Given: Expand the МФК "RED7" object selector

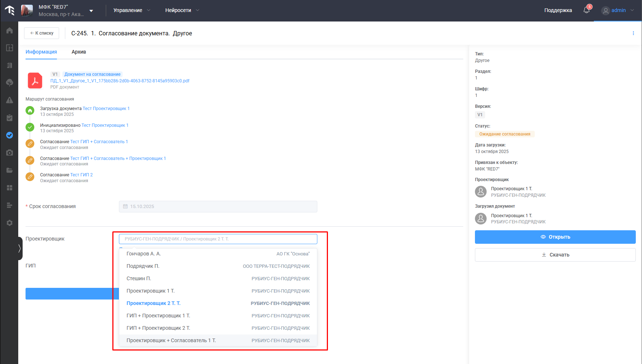Looking at the screenshot, I should [91, 11].
